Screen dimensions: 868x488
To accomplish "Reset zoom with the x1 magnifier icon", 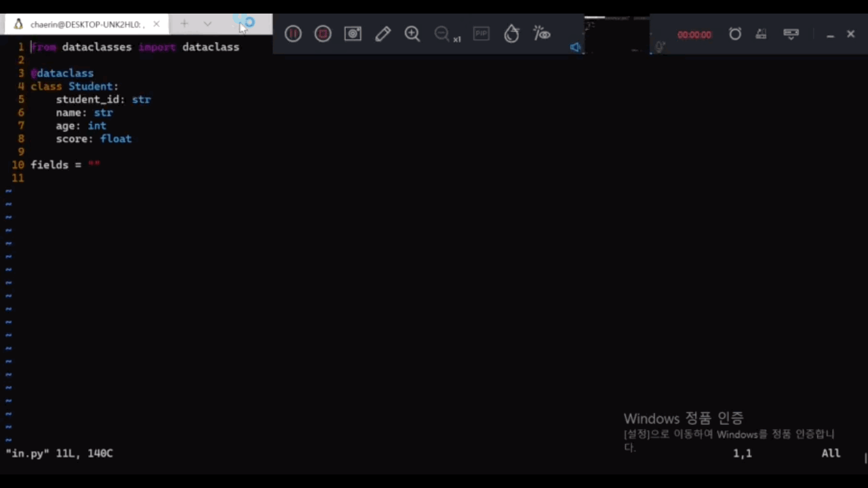I will (x=444, y=34).
